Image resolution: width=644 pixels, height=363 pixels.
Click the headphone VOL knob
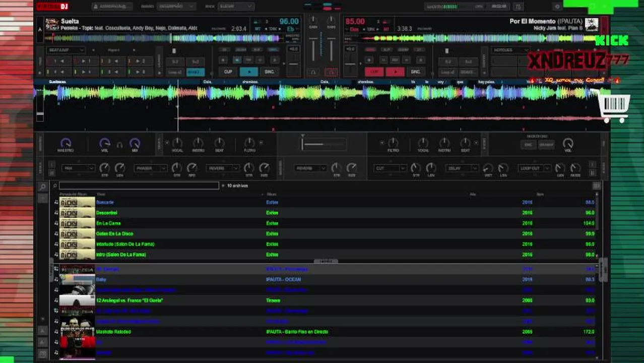pyautogui.click(x=104, y=143)
